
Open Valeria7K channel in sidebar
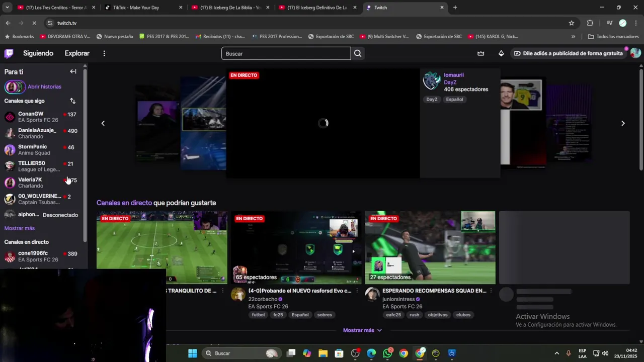(x=41, y=183)
